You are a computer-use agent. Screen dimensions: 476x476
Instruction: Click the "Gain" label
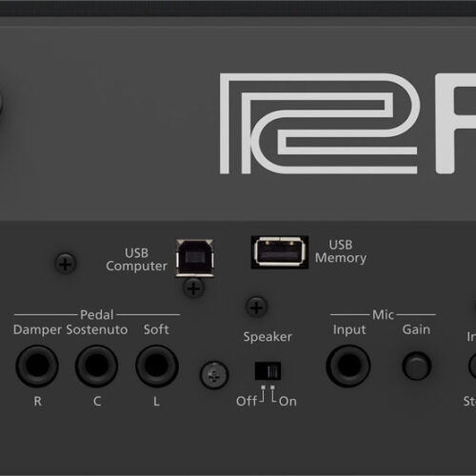click(416, 329)
